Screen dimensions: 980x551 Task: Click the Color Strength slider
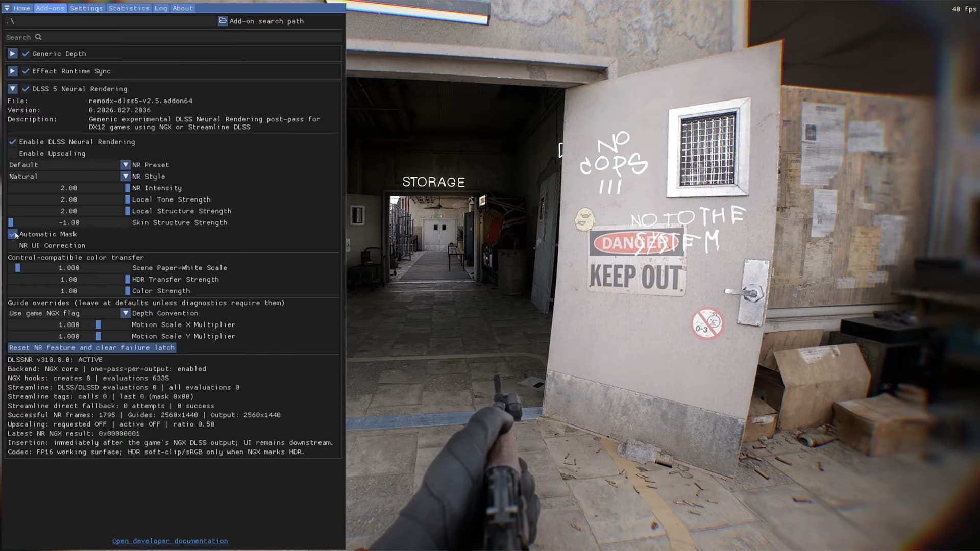(69, 291)
